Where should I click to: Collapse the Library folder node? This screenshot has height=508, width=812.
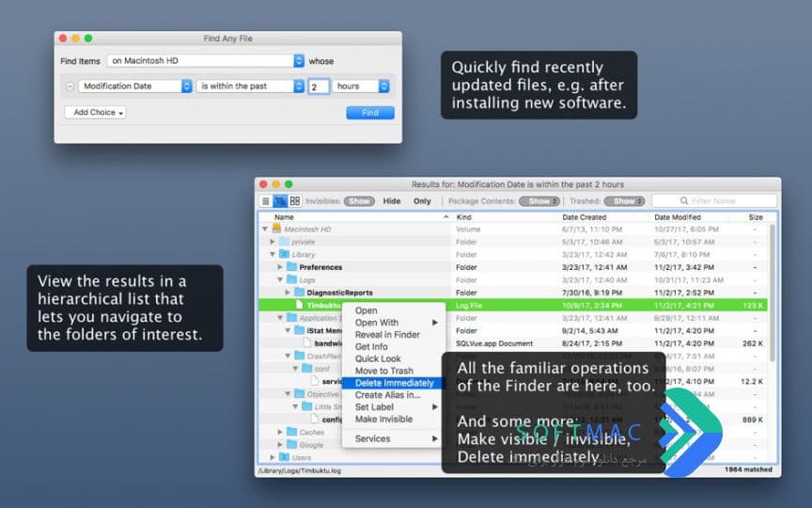coord(273,254)
